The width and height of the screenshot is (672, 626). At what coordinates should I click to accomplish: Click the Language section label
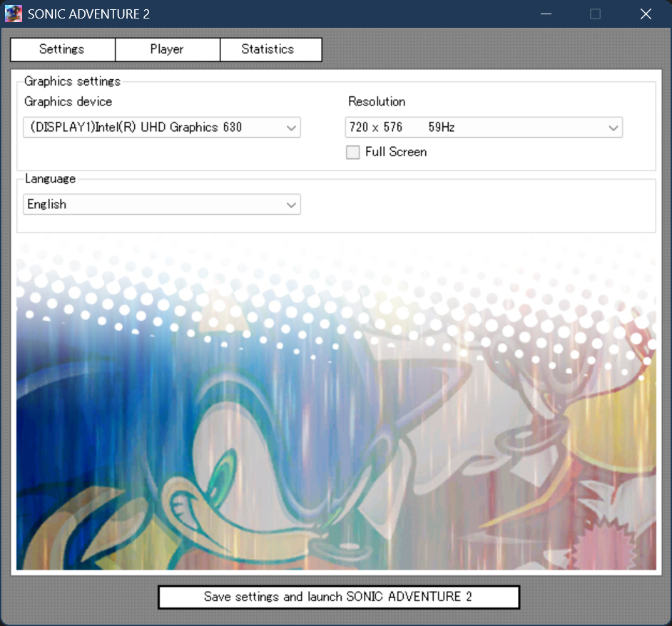50,178
